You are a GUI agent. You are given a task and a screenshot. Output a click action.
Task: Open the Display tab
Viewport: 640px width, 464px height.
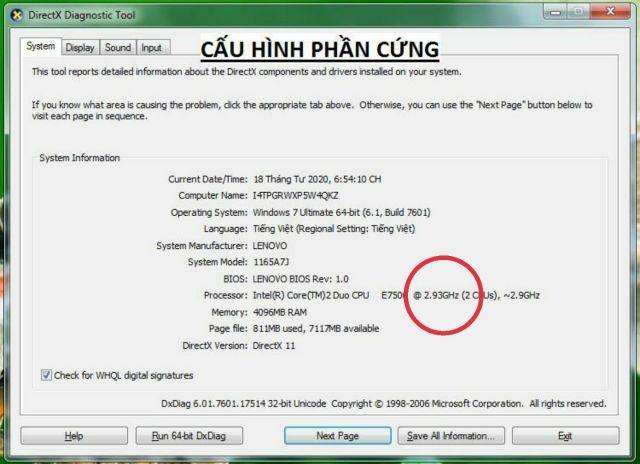coord(80,48)
